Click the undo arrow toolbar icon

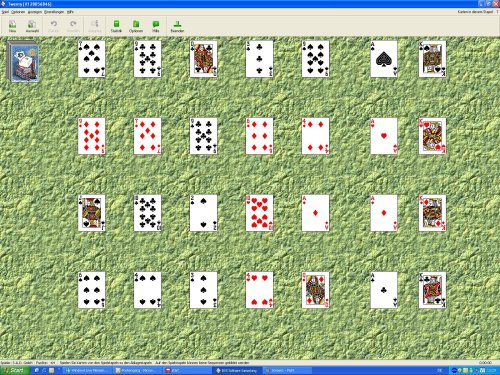pos(54,26)
